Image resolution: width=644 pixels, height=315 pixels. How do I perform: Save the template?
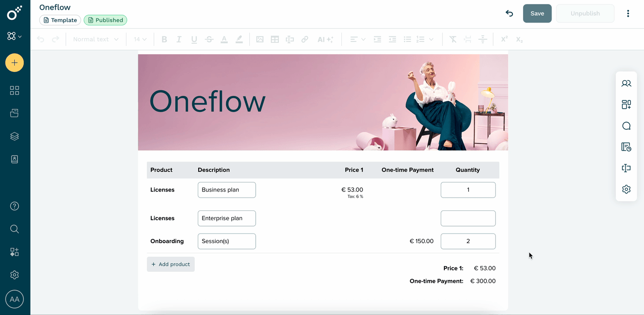click(537, 13)
